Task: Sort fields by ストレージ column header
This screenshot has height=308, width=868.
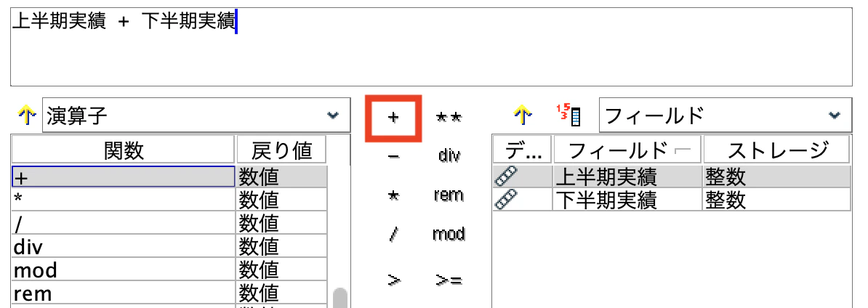Action: 776,150
